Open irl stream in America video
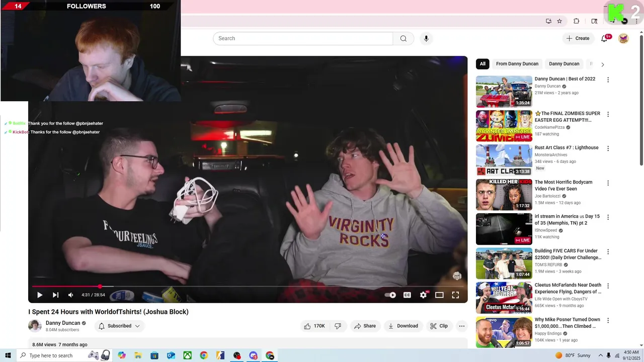 click(504, 229)
